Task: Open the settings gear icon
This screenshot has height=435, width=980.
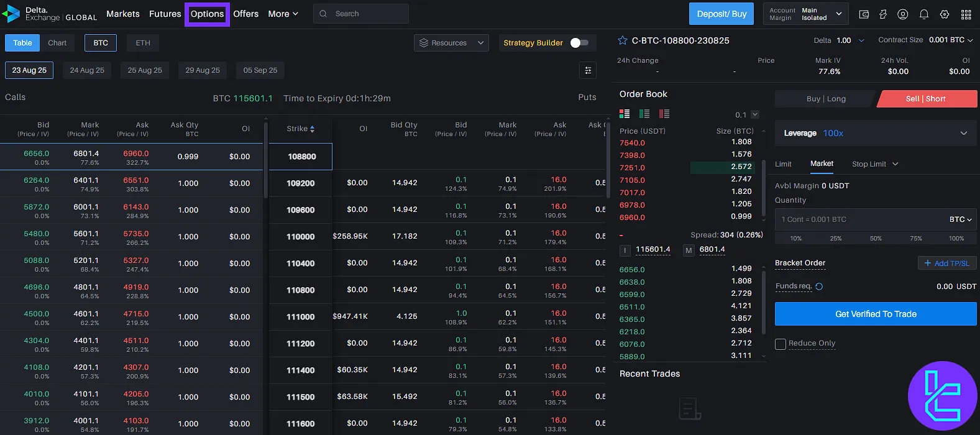Action: coord(945,14)
